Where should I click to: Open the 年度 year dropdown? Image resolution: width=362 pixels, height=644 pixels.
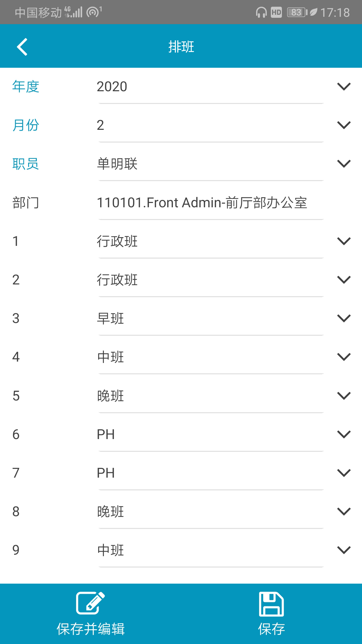click(344, 87)
